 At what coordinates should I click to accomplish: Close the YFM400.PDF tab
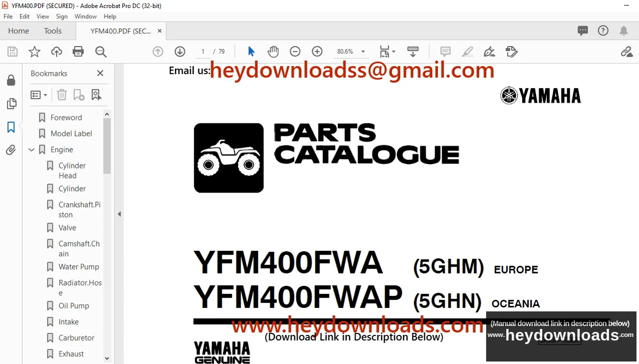(159, 31)
